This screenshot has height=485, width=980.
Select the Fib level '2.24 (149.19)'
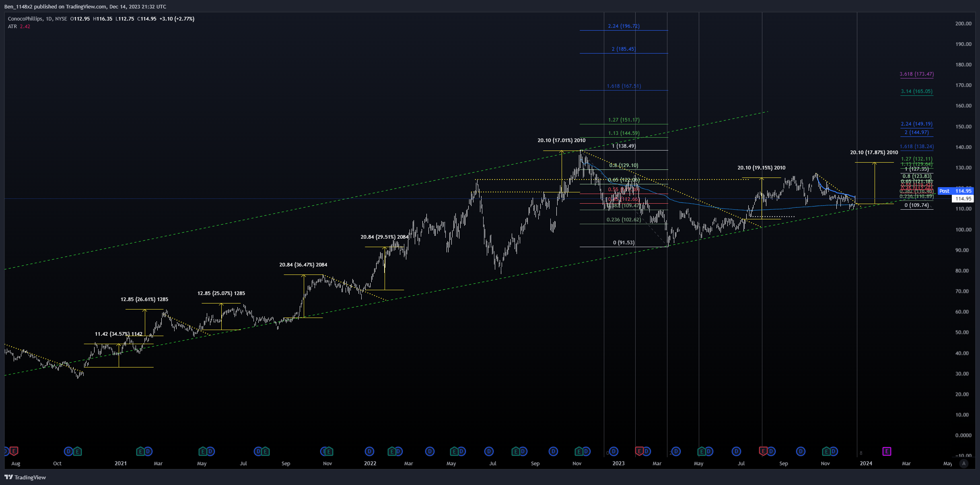(917, 124)
